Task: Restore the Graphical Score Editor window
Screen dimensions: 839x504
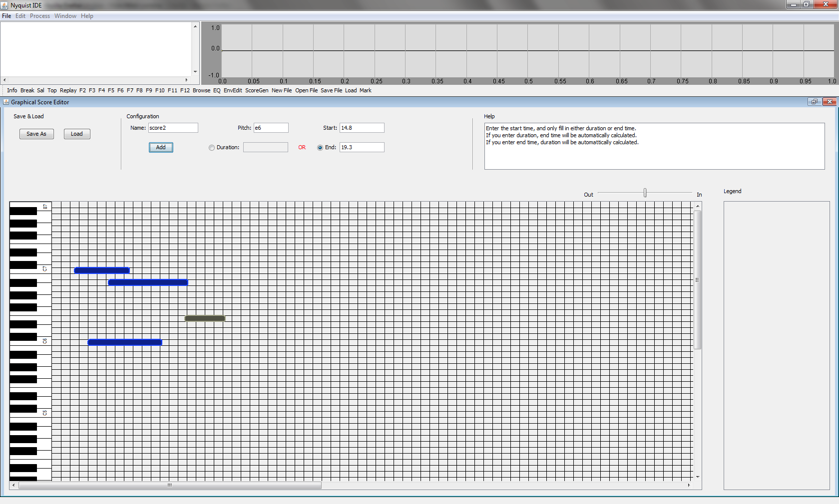Action: [814, 102]
